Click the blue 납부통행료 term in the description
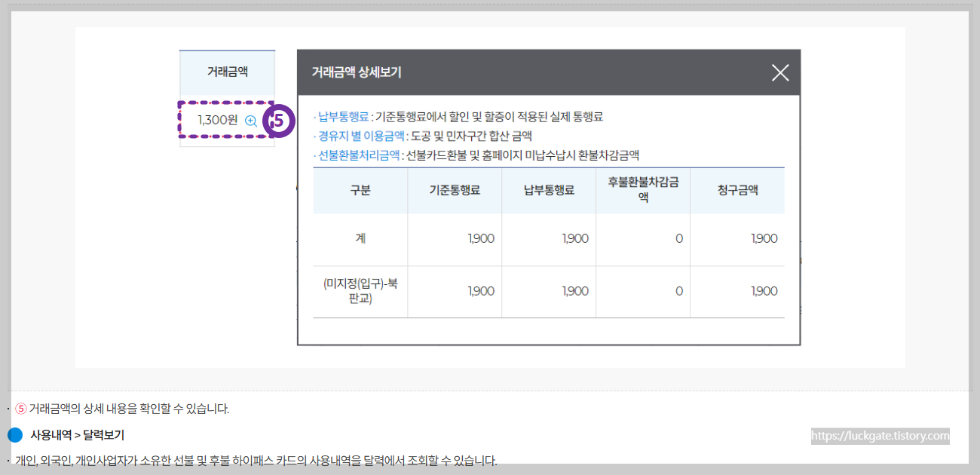The height and width of the screenshot is (475, 980). 344,117
